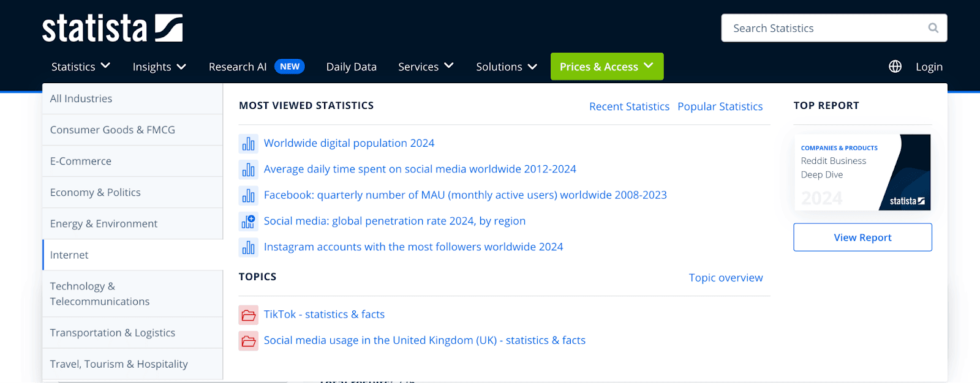
Task: Click chart icon next to Average daily time spent
Action: [248, 169]
